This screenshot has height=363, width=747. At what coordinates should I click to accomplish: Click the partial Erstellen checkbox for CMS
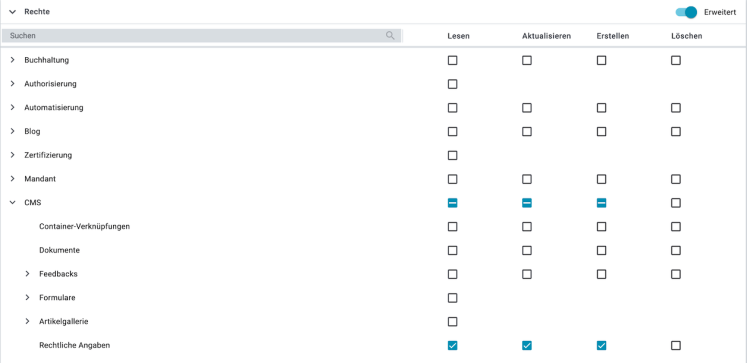[x=602, y=203]
